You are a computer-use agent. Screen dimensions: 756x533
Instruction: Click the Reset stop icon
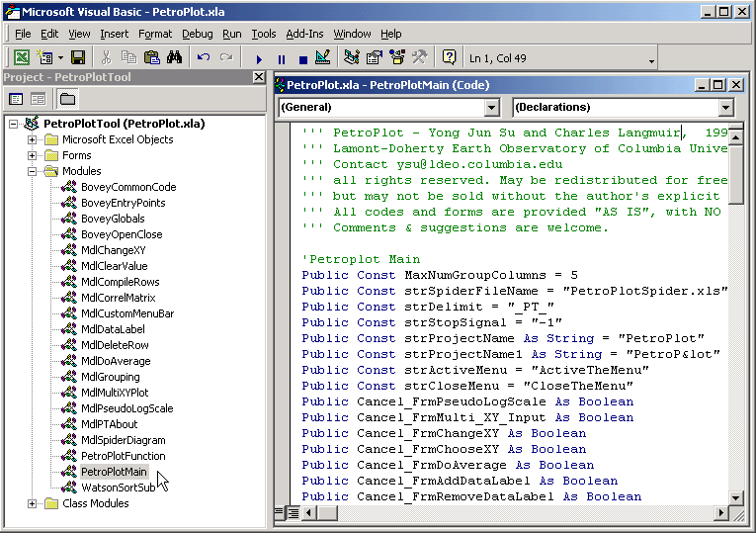pyautogui.click(x=302, y=59)
